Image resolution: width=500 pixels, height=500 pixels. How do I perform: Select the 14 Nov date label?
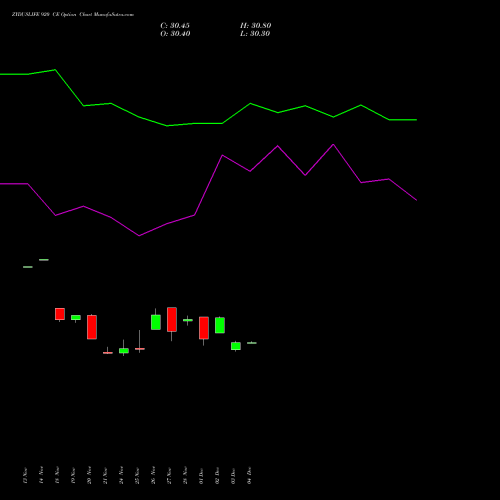pyautogui.click(x=41, y=475)
